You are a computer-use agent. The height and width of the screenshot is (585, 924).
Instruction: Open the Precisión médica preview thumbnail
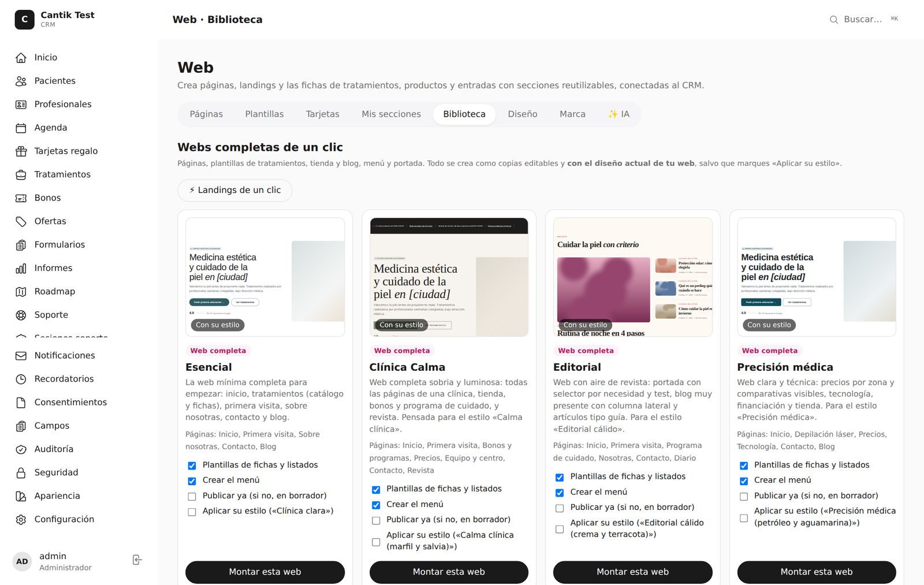[x=817, y=277]
